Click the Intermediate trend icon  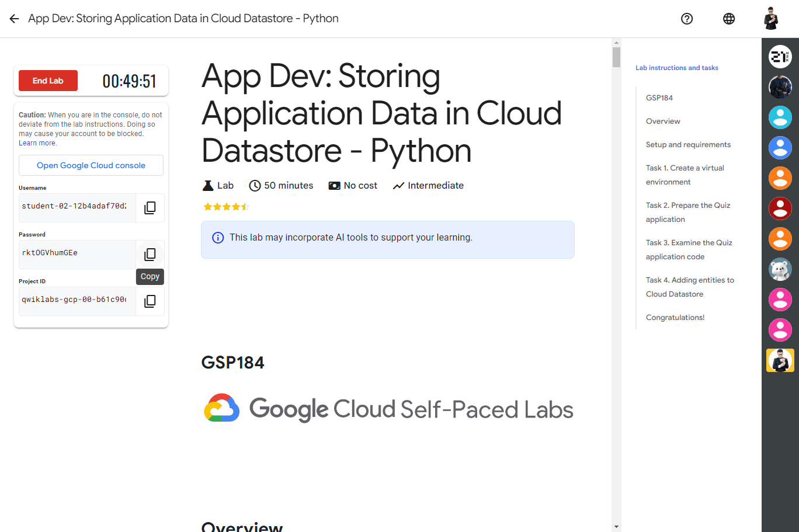(398, 186)
